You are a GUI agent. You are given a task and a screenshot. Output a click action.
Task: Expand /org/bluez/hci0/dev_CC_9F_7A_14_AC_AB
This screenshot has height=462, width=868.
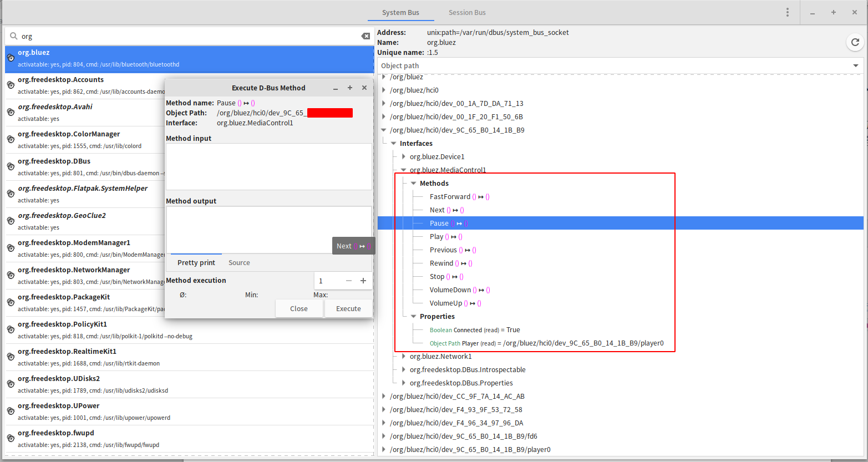pyautogui.click(x=384, y=396)
